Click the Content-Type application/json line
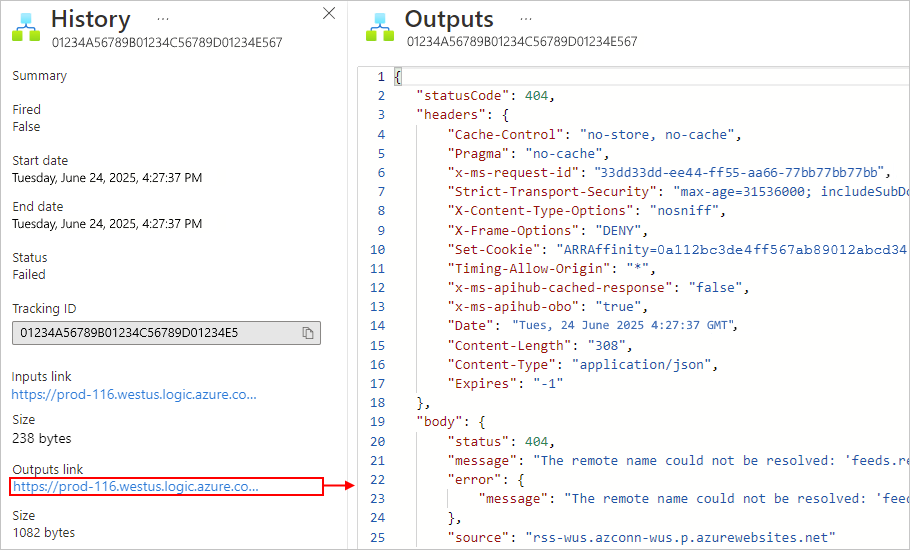The width and height of the screenshot is (910, 560). (583, 364)
